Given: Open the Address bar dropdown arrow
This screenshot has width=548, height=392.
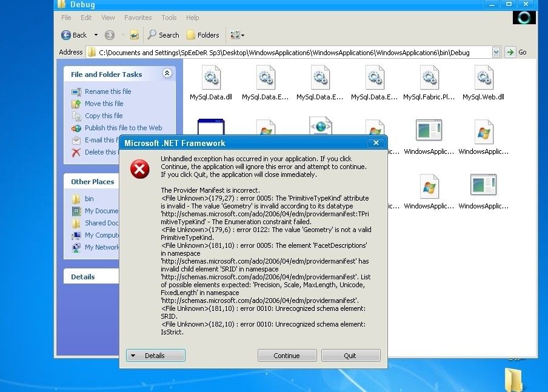Looking at the screenshot, I should click(496, 53).
